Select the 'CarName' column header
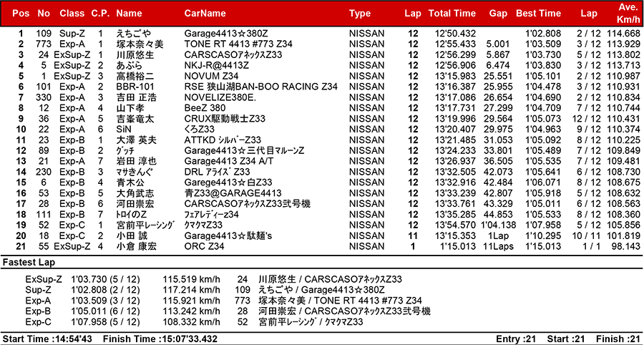The image size is (644, 345). 205,14
